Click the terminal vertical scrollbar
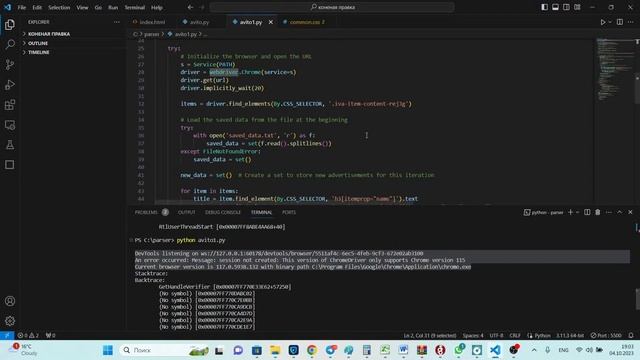The width and height of the screenshot is (640, 360). (x=638, y=299)
